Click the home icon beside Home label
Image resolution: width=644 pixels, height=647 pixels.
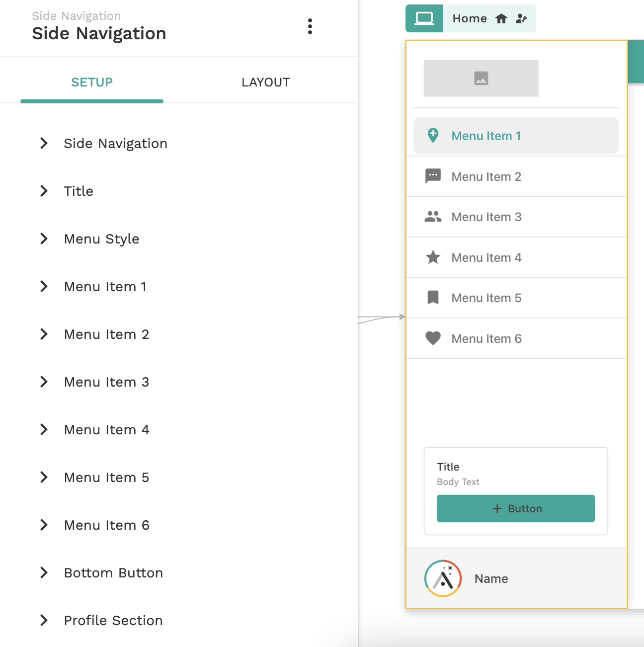pyautogui.click(x=501, y=19)
